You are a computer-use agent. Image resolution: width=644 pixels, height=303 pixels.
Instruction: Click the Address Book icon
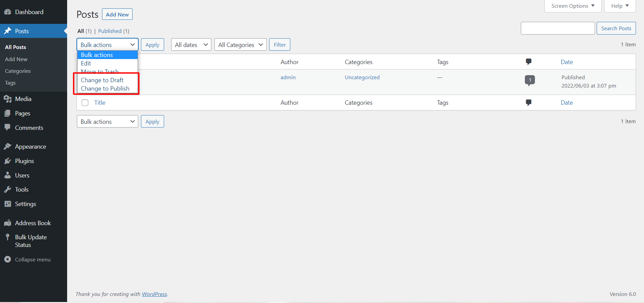point(7,223)
